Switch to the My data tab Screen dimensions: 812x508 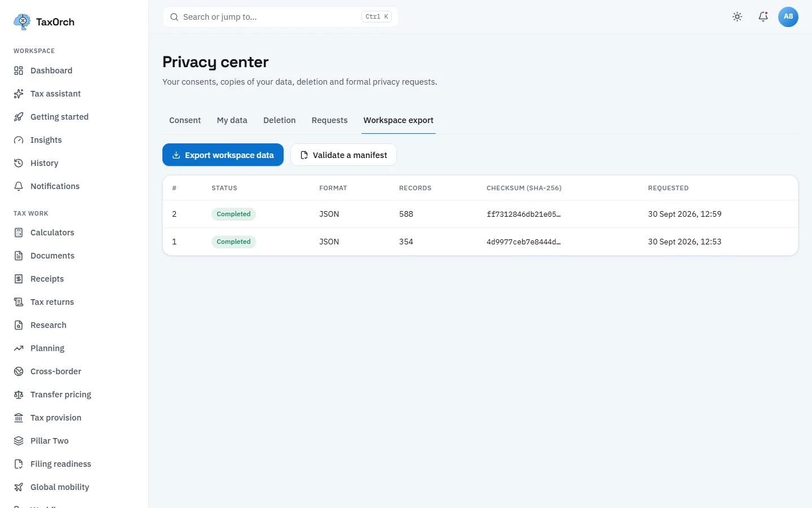(x=232, y=120)
